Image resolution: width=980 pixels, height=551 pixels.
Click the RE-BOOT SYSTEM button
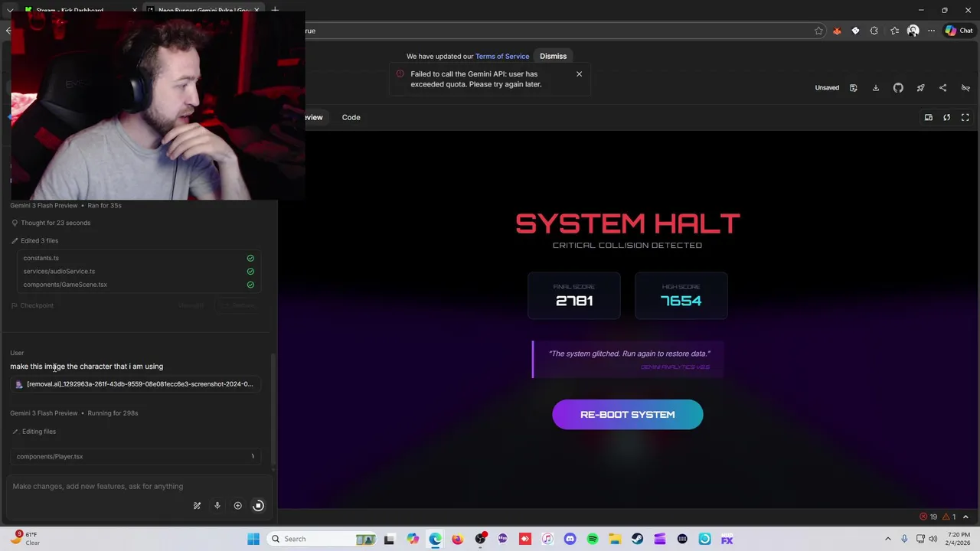(627, 414)
